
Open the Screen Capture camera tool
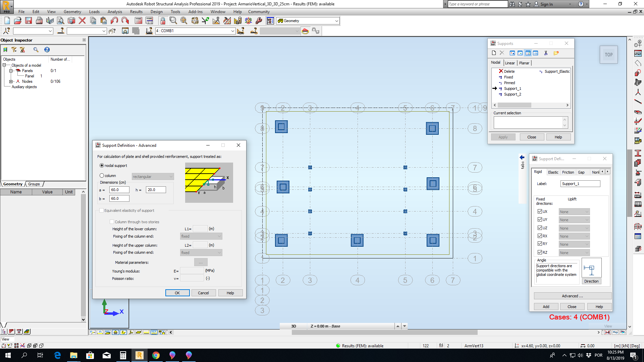tap(71, 20)
